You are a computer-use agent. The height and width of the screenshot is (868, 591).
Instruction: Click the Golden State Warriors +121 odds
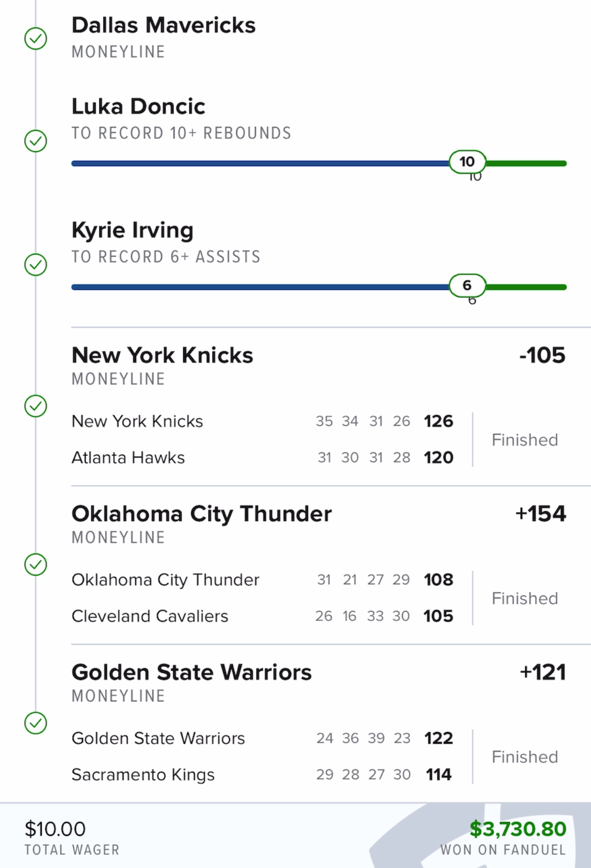coord(543,672)
